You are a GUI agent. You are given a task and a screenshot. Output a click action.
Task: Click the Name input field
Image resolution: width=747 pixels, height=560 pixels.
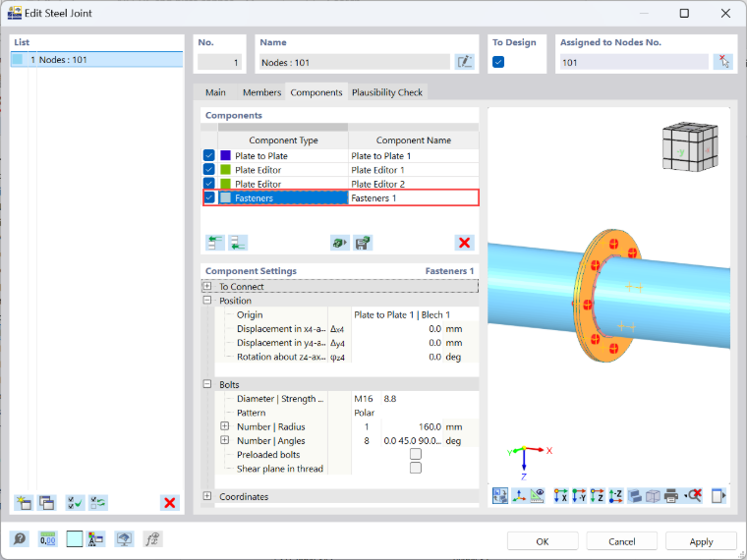point(355,62)
